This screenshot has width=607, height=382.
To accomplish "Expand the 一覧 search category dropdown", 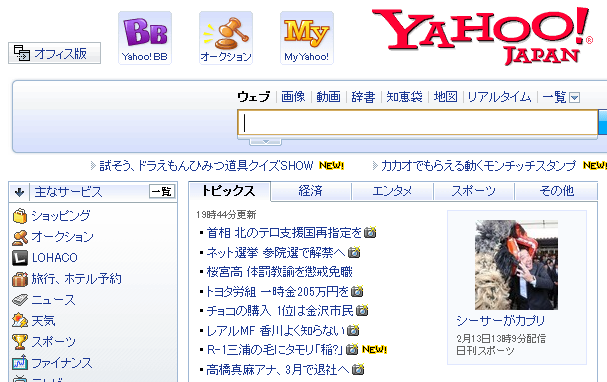I will [x=575, y=98].
